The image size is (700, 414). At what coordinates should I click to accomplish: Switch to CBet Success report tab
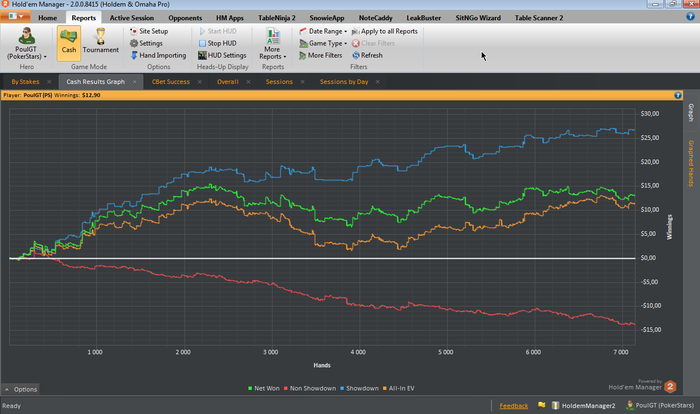(x=171, y=82)
